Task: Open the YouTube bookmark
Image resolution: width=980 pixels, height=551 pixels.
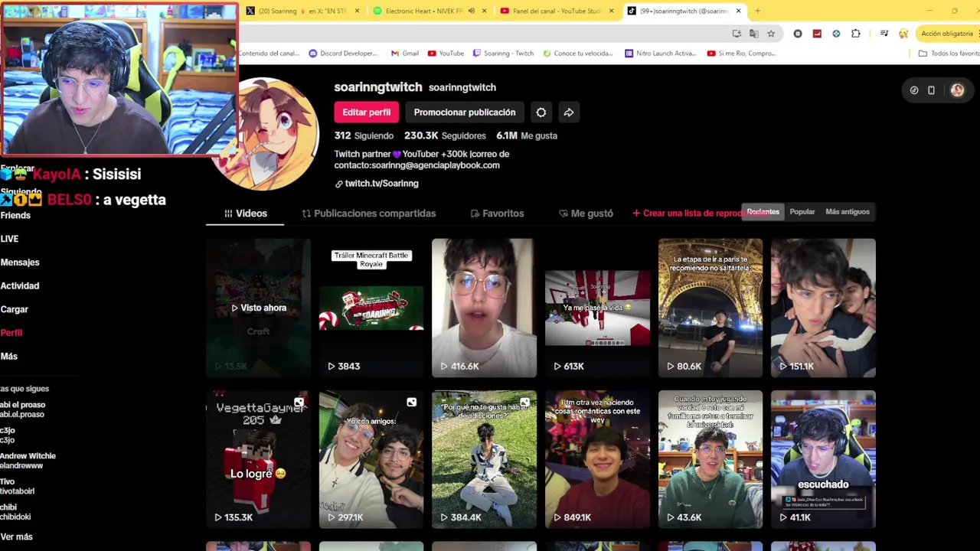Action: point(446,54)
